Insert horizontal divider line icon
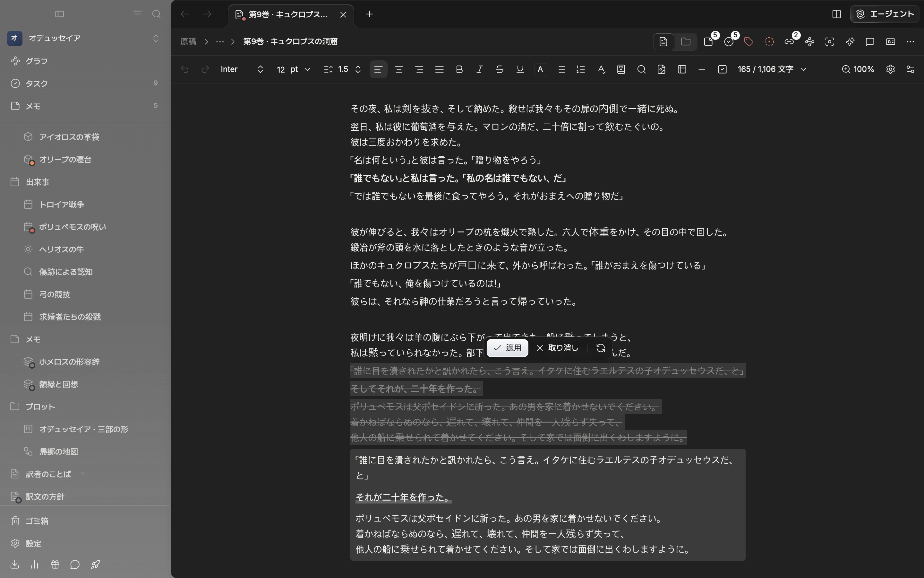The height and width of the screenshot is (578, 924). click(702, 69)
